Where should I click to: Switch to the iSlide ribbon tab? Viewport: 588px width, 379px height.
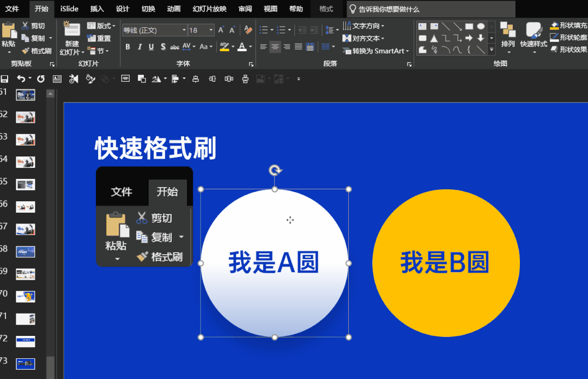69,9
